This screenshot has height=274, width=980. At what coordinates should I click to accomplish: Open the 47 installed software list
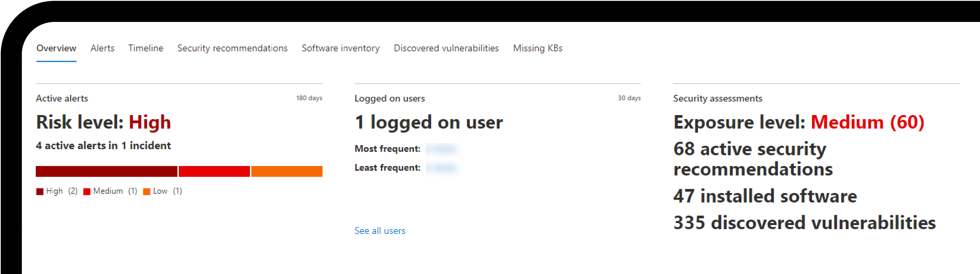[765, 196]
